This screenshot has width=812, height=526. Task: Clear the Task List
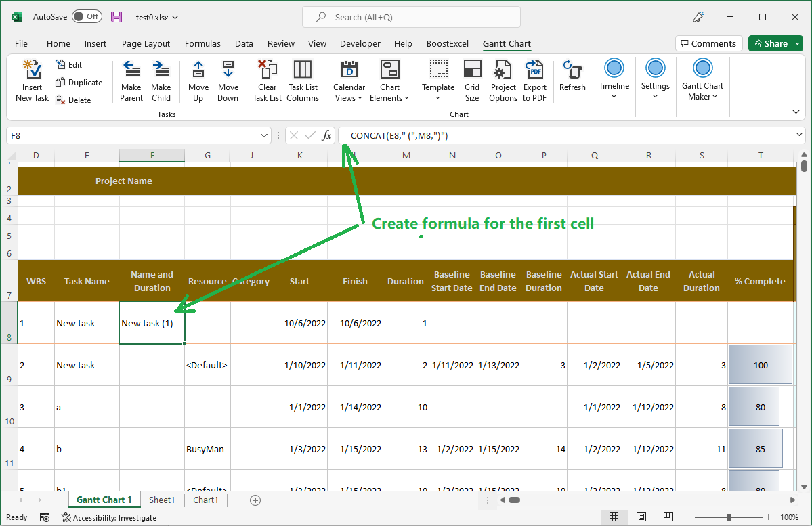point(266,80)
